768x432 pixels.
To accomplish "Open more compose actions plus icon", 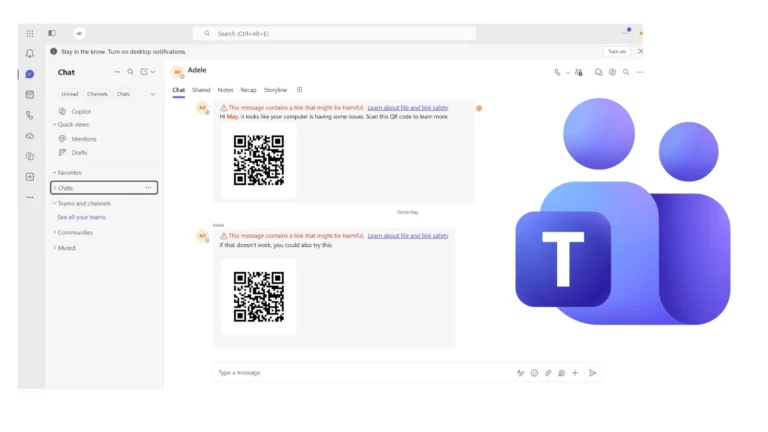I will point(576,373).
